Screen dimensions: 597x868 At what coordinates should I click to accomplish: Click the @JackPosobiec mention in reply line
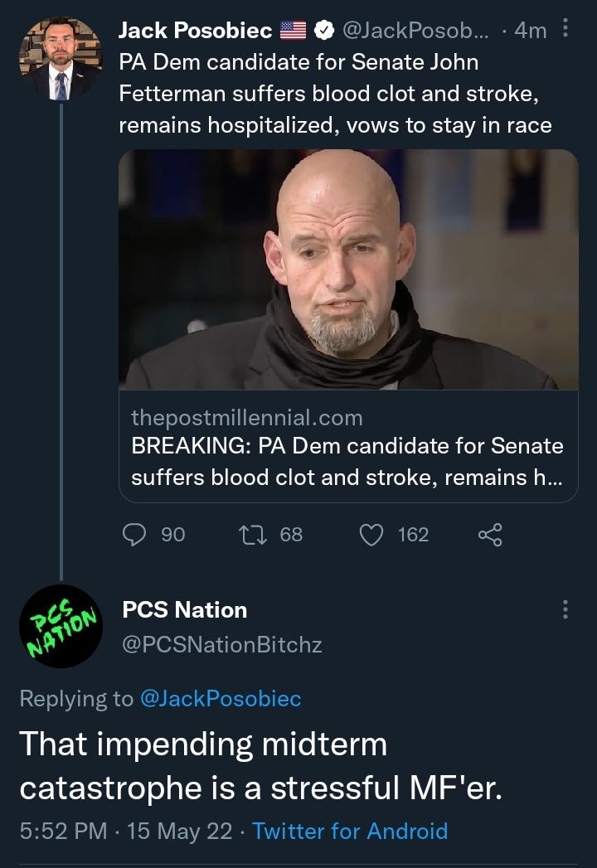(221, 699)
